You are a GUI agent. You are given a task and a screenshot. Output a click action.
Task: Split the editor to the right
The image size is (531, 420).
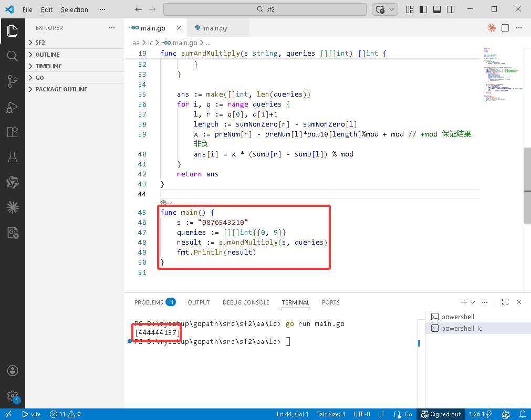505,28
